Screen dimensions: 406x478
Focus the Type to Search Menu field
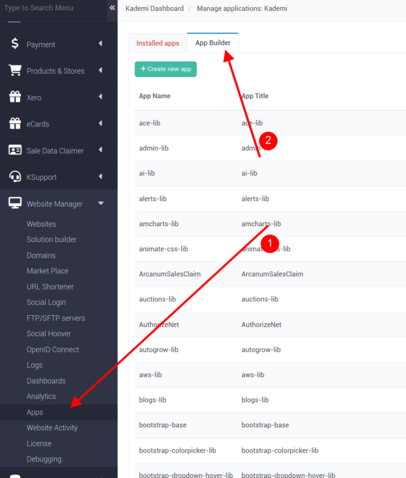click(53, 8)
